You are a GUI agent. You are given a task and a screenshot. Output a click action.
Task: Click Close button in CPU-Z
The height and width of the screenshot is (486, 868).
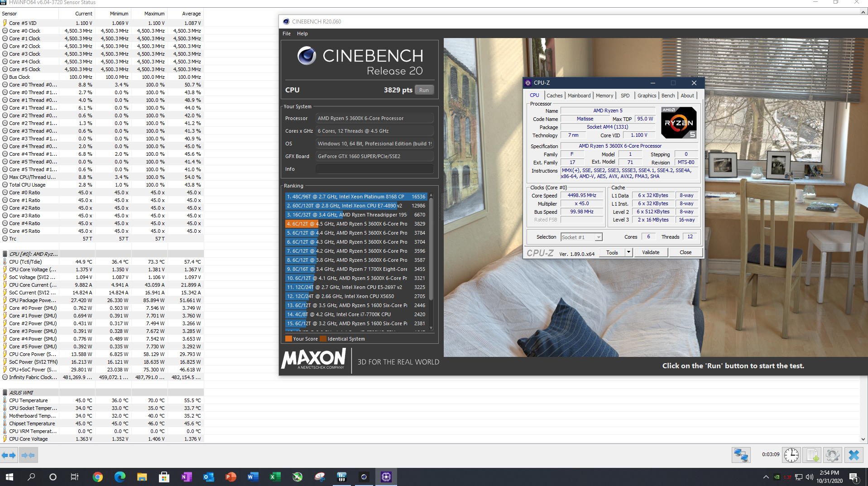pyautogui.click(x=686, y=252)
